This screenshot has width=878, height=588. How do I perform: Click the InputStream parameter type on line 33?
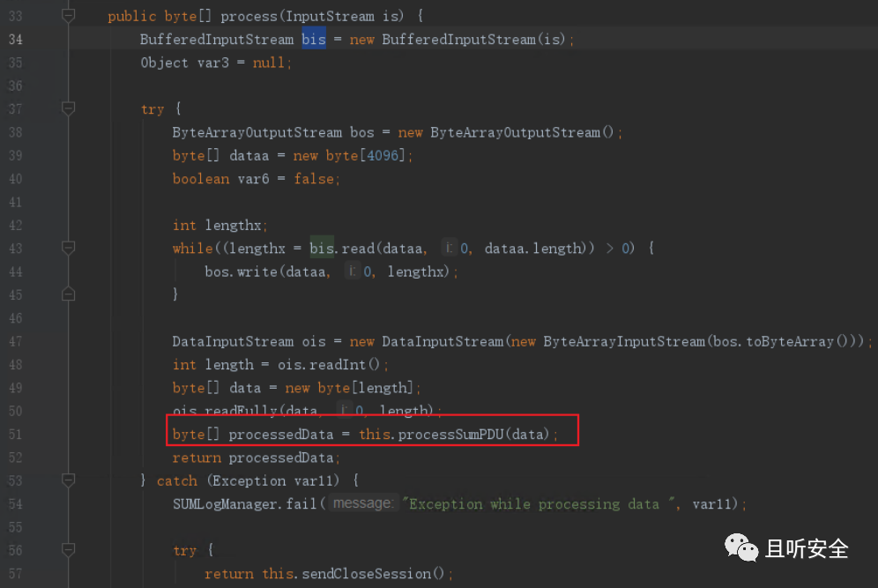(330, 16)
